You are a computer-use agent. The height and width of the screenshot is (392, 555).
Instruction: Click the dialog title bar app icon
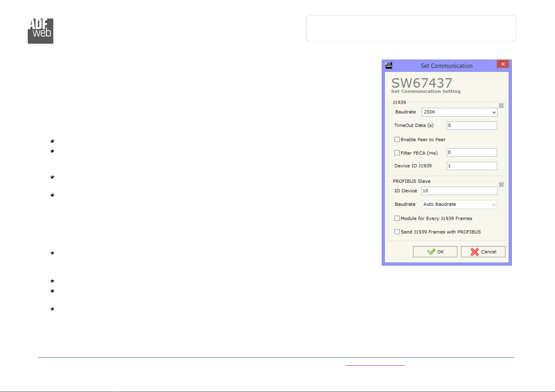(x=389, y=65)
